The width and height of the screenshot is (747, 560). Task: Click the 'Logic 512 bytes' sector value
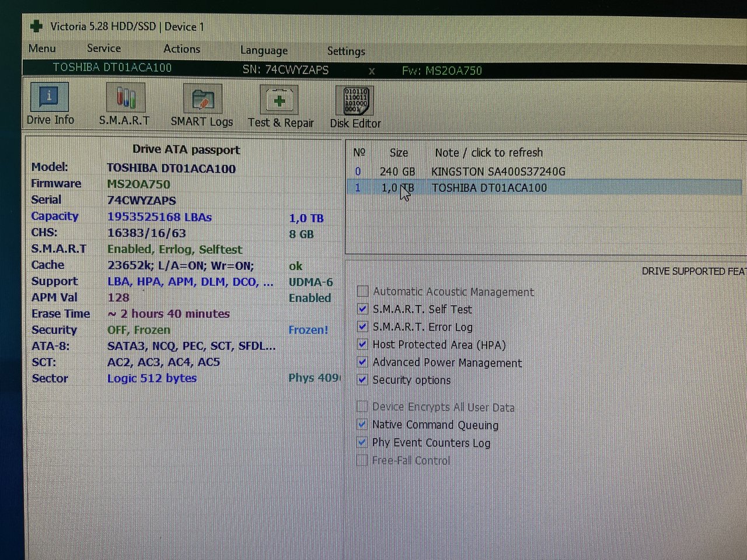[152, 378]
